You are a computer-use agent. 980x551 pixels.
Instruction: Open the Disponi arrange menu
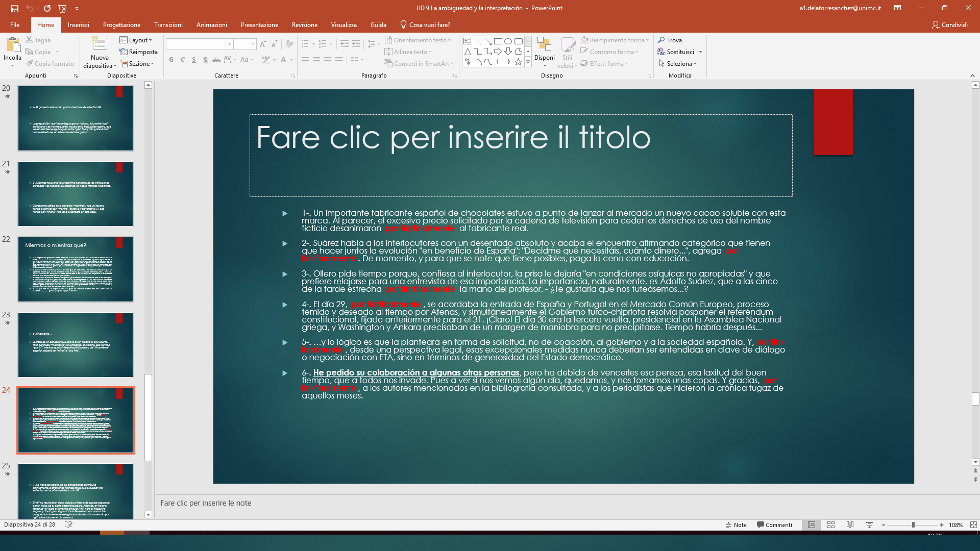(x=545, y=52)
